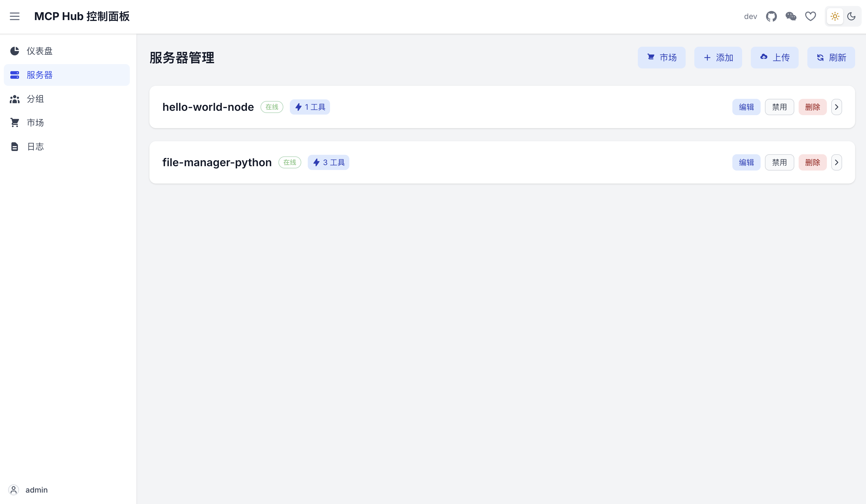
Task: Open the GitHub repository icon
Action: [x=771, y=17]
